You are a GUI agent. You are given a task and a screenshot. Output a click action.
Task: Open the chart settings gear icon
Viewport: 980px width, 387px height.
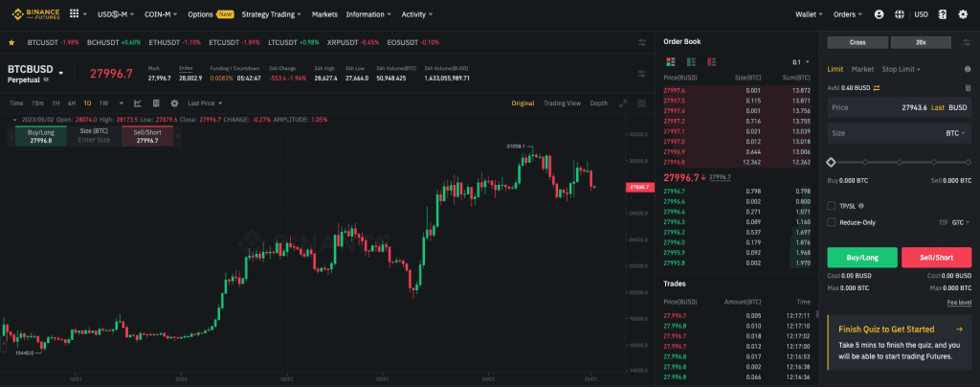pos(174,103)
